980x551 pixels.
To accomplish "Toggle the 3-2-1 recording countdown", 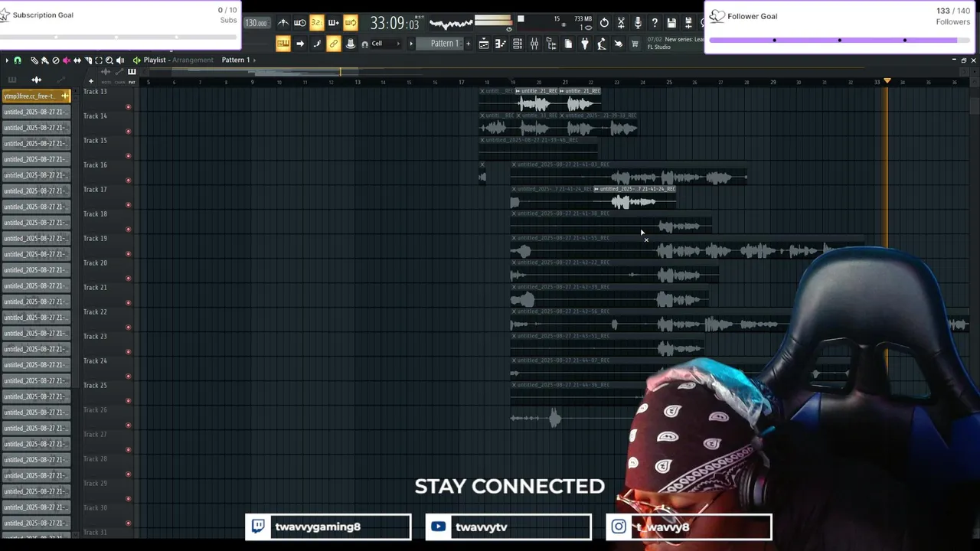I will (x=317, y=23).
